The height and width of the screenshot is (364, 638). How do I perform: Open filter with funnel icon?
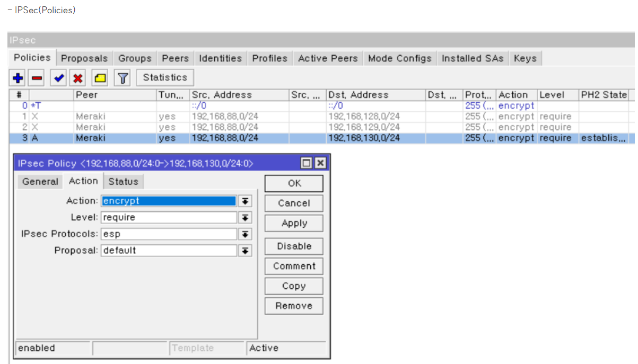123,78
